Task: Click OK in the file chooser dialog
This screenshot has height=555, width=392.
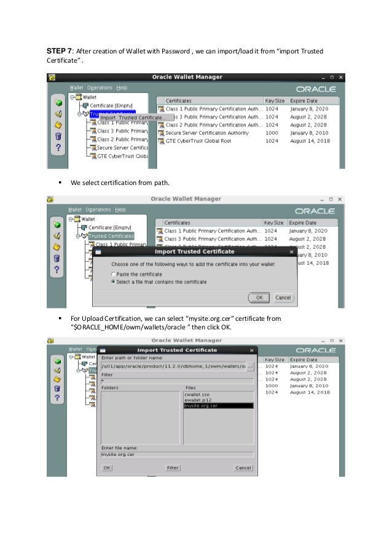Action: [x=107, y=468]
